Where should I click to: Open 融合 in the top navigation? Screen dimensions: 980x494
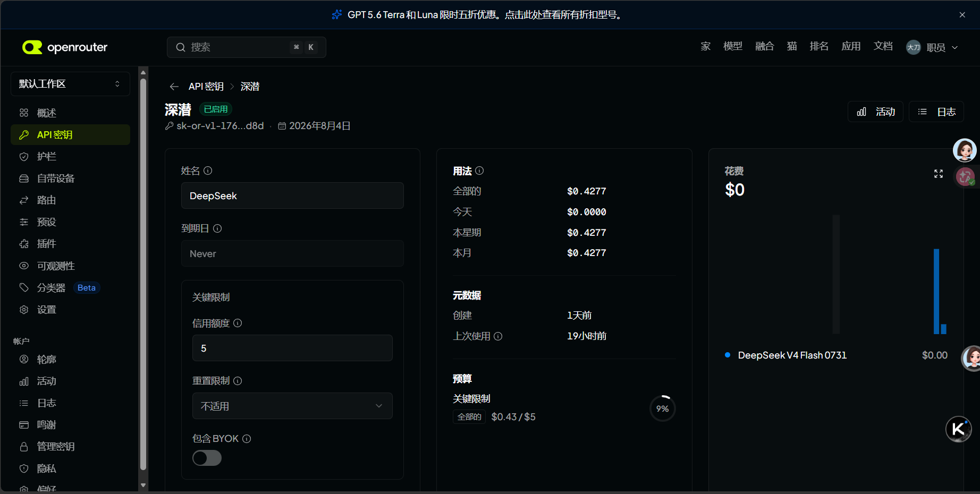[765, 47]
